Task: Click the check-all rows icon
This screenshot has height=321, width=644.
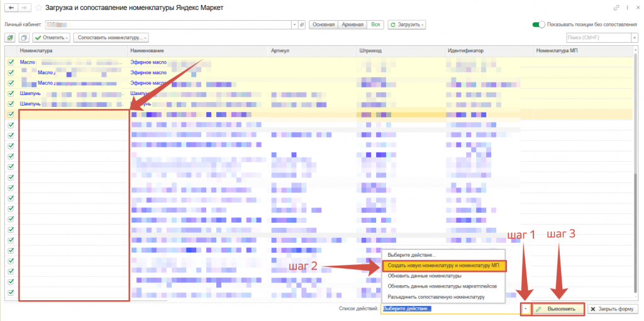Action: [9, 38]
